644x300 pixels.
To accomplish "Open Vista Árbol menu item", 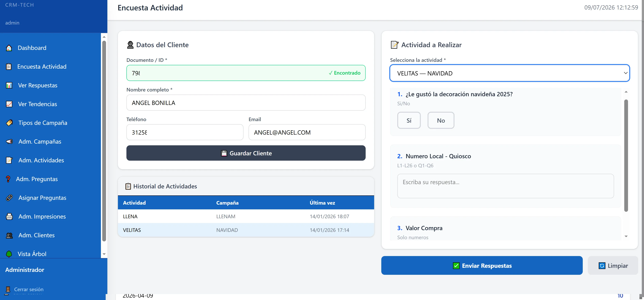I will click(32, 254).
